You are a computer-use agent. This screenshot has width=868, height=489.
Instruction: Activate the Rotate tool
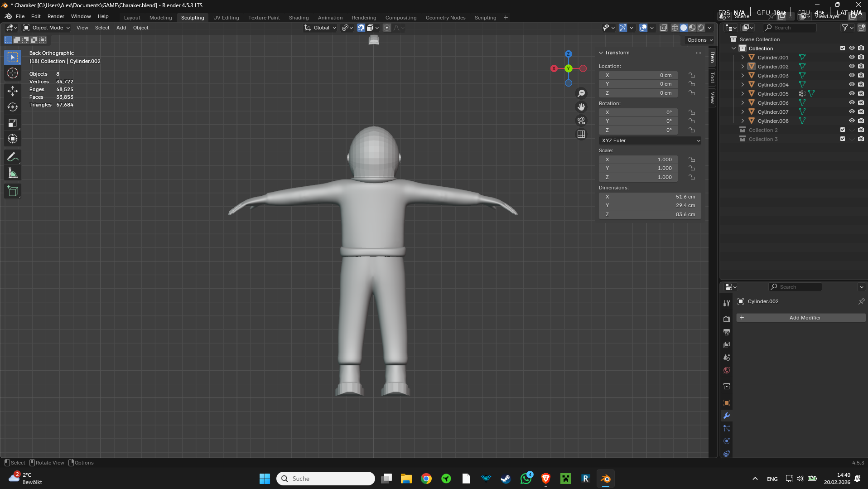click(x=13, y=107)
